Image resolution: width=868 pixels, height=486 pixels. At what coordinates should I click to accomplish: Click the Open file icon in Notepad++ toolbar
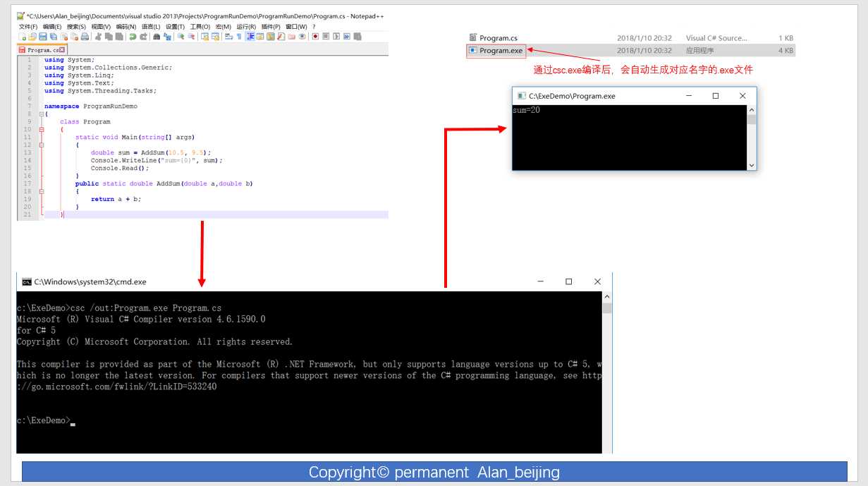[32, 36]
